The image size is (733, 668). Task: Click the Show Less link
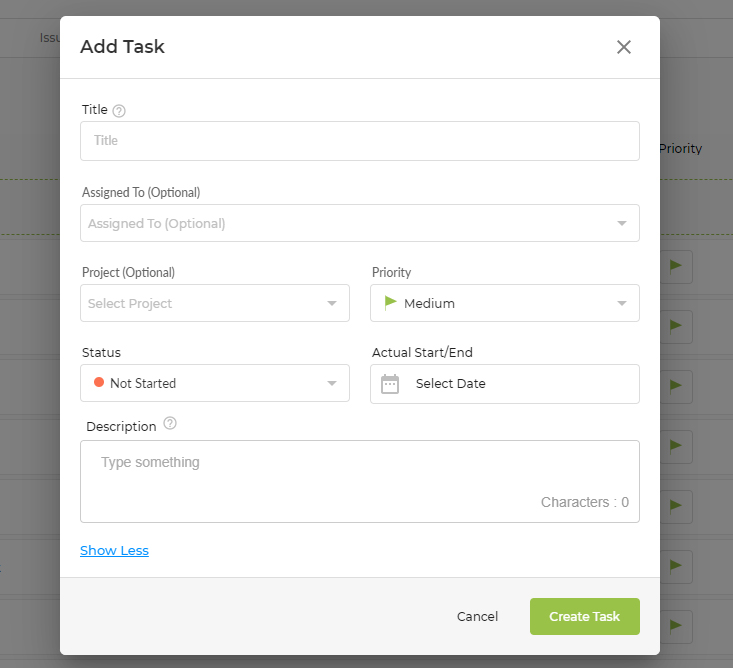point(115,551)
